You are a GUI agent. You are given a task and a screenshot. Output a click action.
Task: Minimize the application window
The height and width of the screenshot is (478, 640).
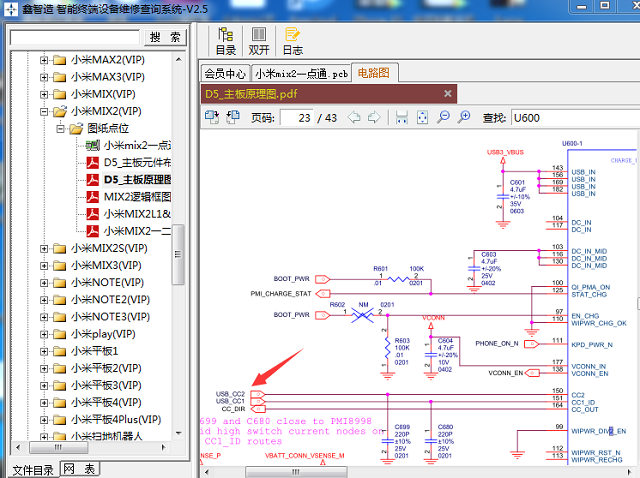coord(582,7)
